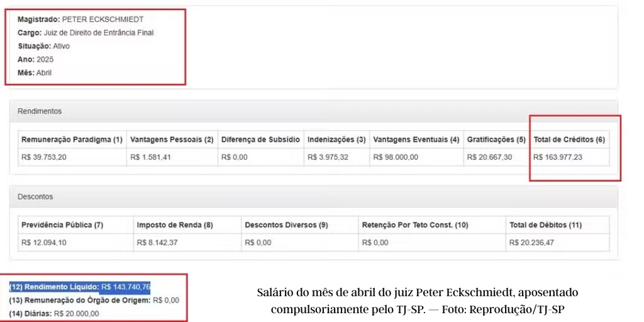644x322 pixels.
Task: Click the Diferença de Subsídio column header
Action: [x=260, y=140]
